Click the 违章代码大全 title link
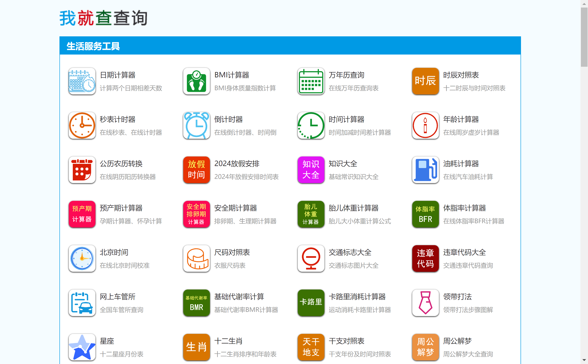Image resolution: width=588 pixels, height=364 pixels. pyautogui.click(x=464, y=252)
